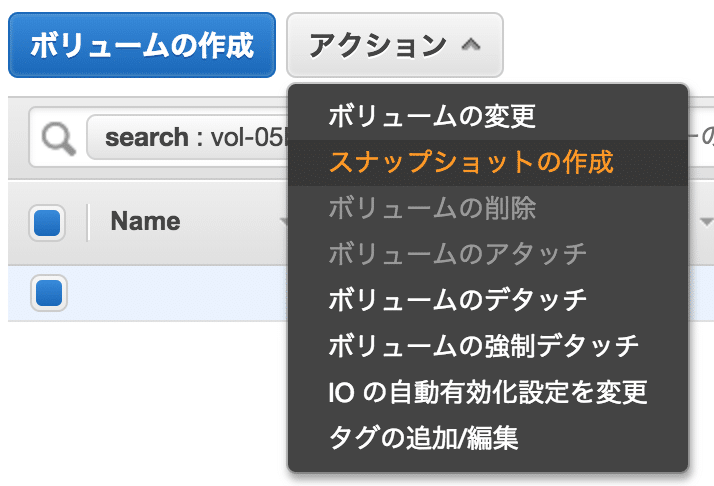Open IO の自動有効化設定を変更 option
This screenshot has width=714, height=486.
coord(488,392)
